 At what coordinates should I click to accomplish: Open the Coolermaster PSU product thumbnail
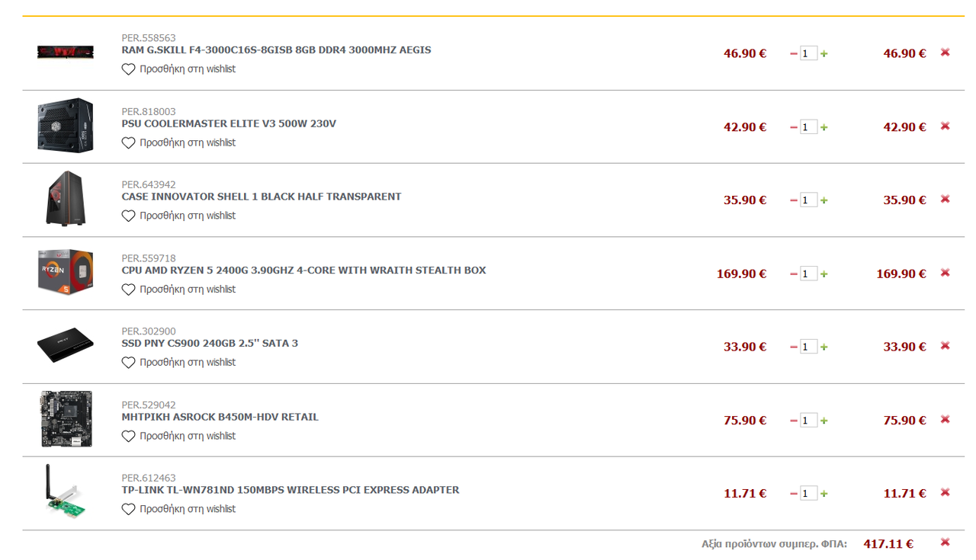tap(66, 126)
